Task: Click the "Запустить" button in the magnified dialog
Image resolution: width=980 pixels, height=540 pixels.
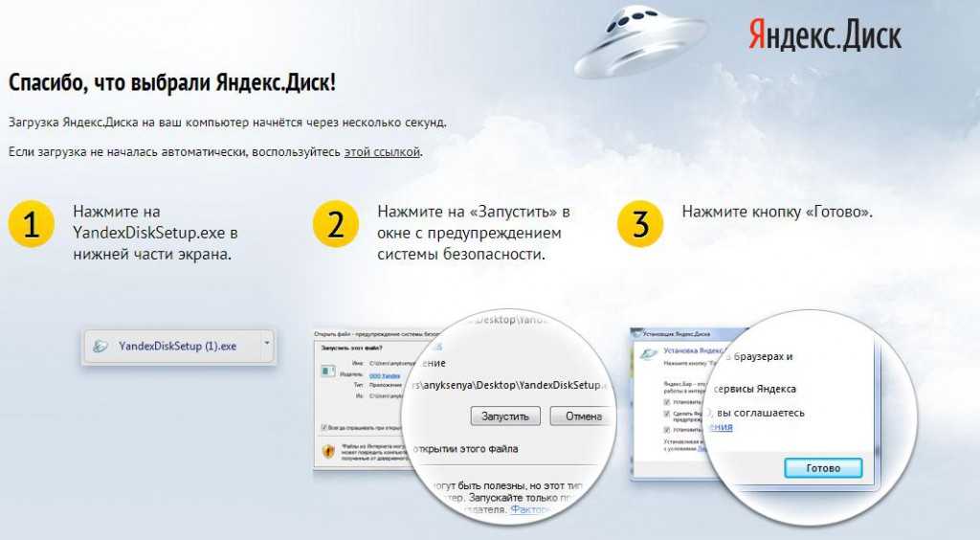Action: coord(505,416)
